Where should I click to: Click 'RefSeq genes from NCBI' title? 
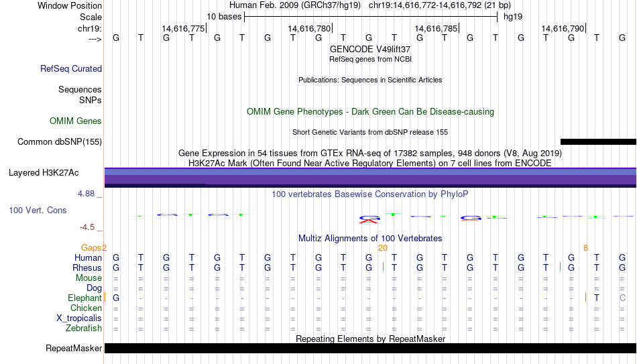(371, 59)
